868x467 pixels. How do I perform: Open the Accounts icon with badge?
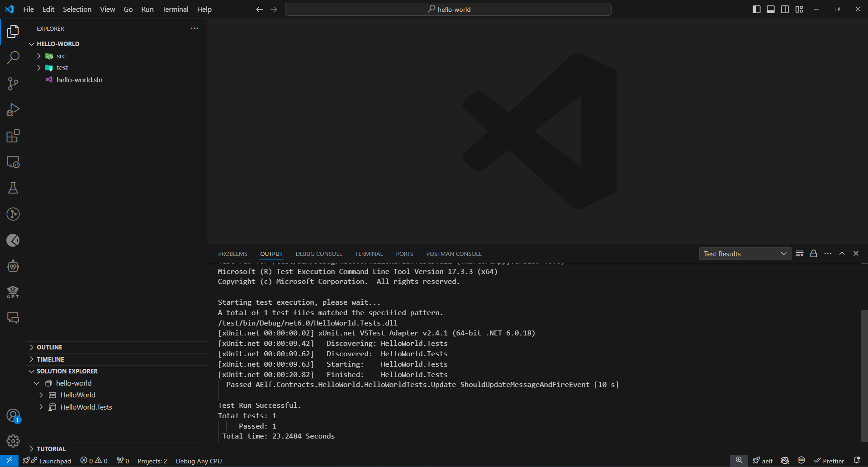[13, 415]
